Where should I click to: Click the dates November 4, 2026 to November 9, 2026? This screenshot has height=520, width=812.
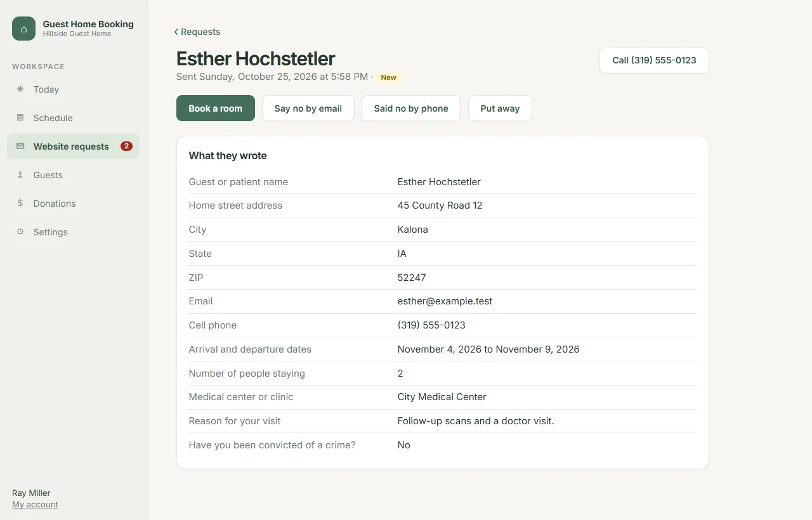[488, 349]
